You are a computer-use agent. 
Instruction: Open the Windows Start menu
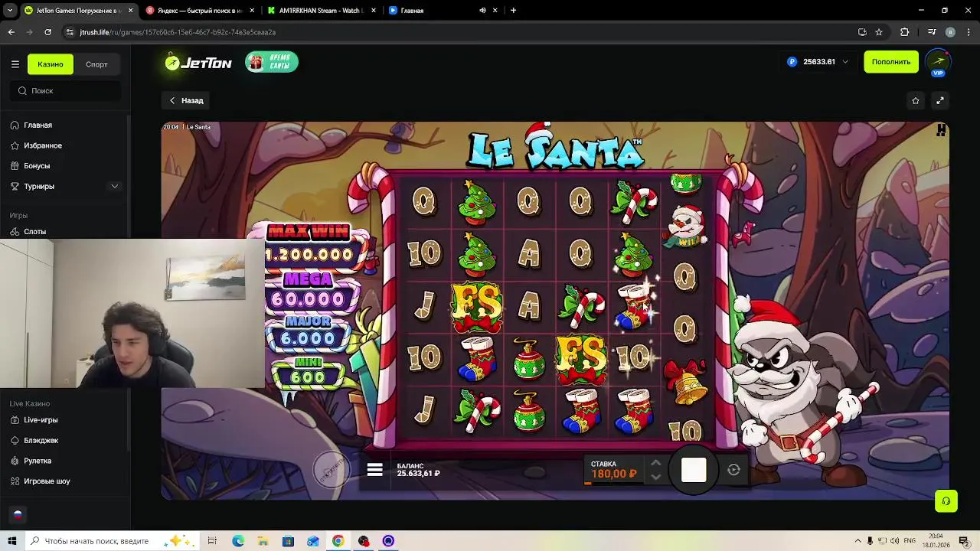(x=11, y=541)
